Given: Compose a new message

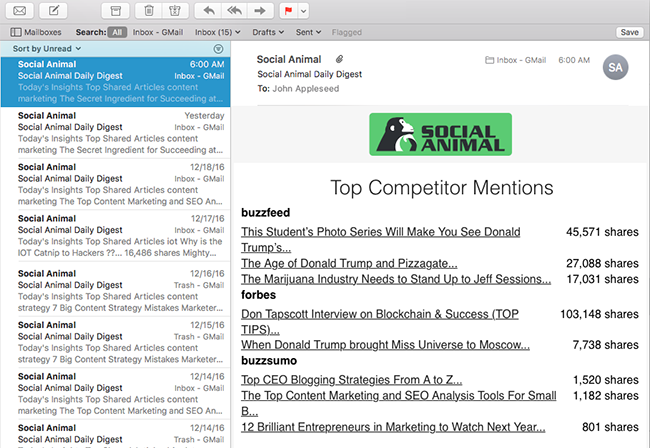Looking at the screenshot, I should tap(53, 11).
